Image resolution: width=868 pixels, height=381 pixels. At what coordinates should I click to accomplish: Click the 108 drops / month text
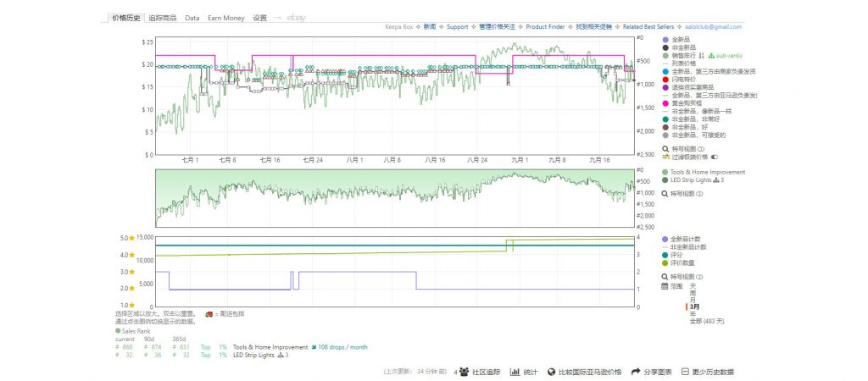[x=342, y=347]
